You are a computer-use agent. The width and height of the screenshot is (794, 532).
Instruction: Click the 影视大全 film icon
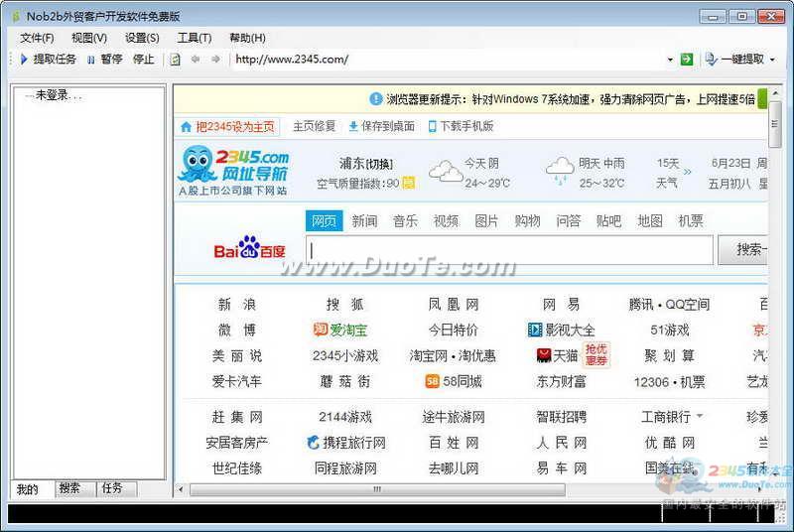pos(535,331)
